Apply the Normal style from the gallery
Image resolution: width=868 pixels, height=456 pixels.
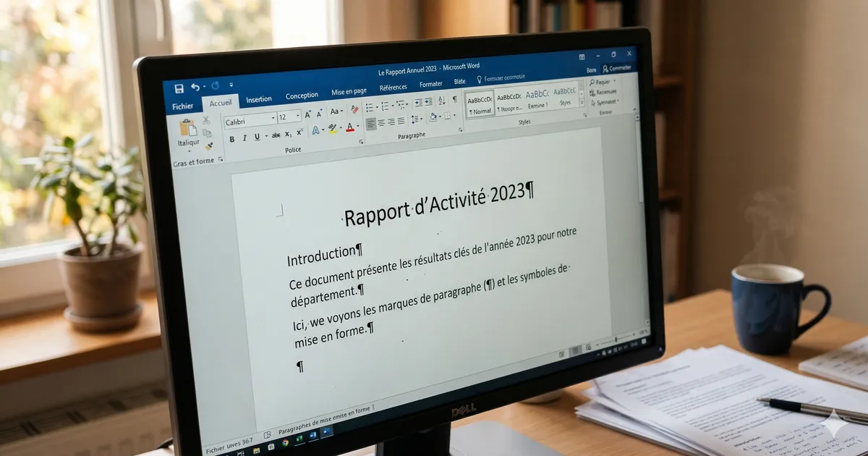pos(480,104)
